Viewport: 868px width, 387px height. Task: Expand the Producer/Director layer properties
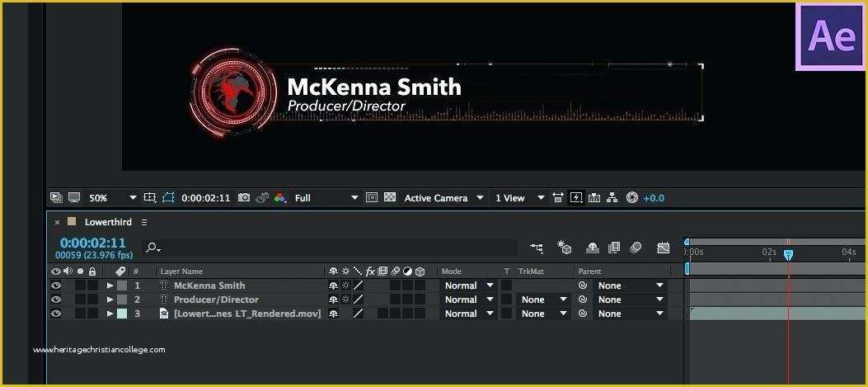click(110, 300)
